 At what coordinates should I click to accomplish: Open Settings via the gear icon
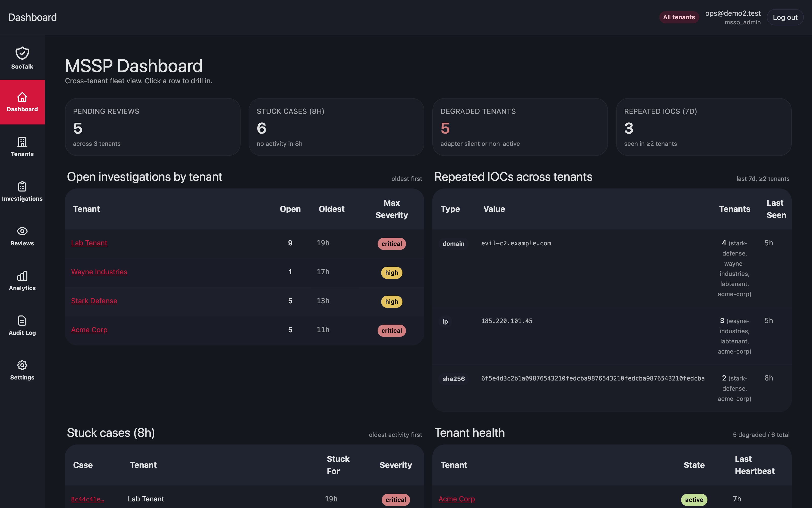(22, 365)
